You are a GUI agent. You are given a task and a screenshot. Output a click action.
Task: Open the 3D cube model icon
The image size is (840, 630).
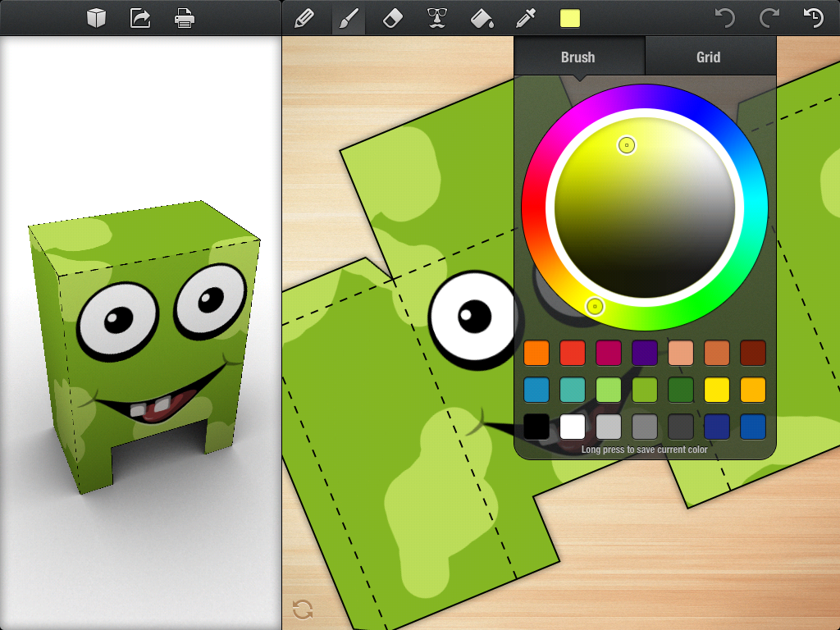97,18
